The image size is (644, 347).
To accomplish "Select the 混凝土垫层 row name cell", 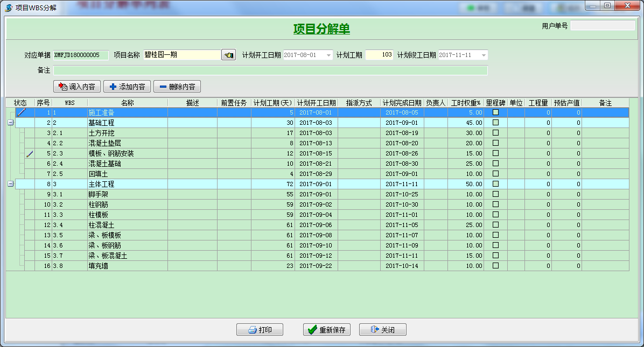I will (x=127, y=143).
